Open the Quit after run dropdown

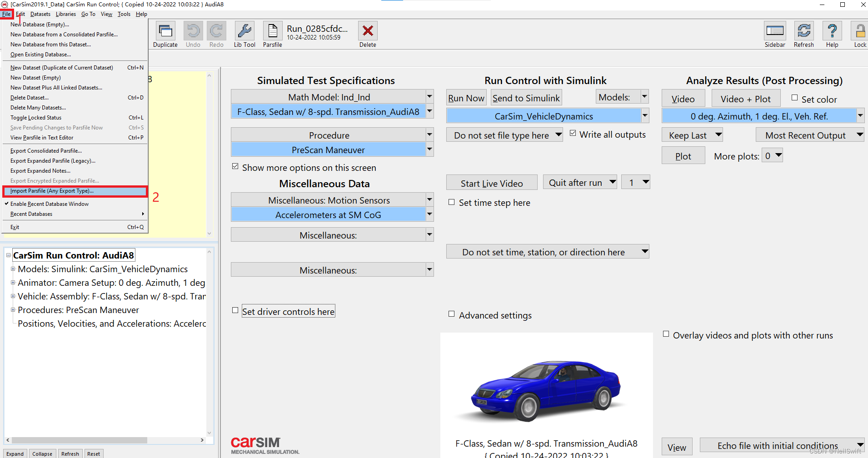(580, 182)
